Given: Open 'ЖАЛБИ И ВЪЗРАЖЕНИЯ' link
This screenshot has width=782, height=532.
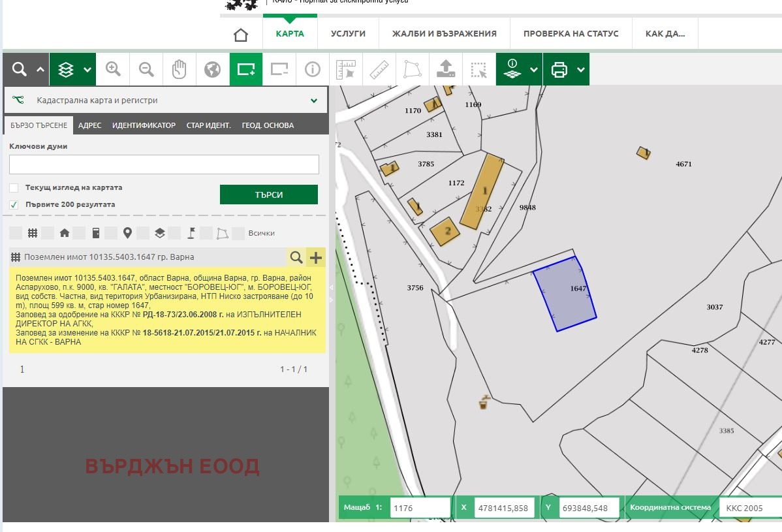Looking at the screenshot, I should click(x=444, y=34).
